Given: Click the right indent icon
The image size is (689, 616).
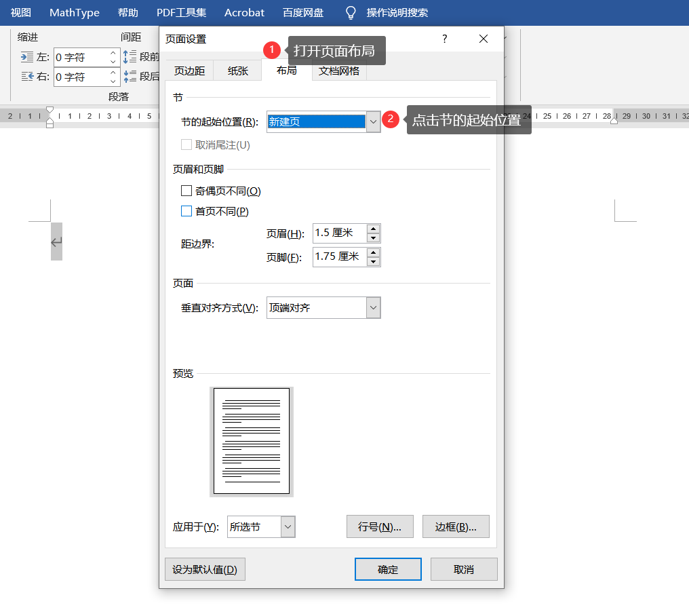Looking at the screenshot, I should [27, 77].
